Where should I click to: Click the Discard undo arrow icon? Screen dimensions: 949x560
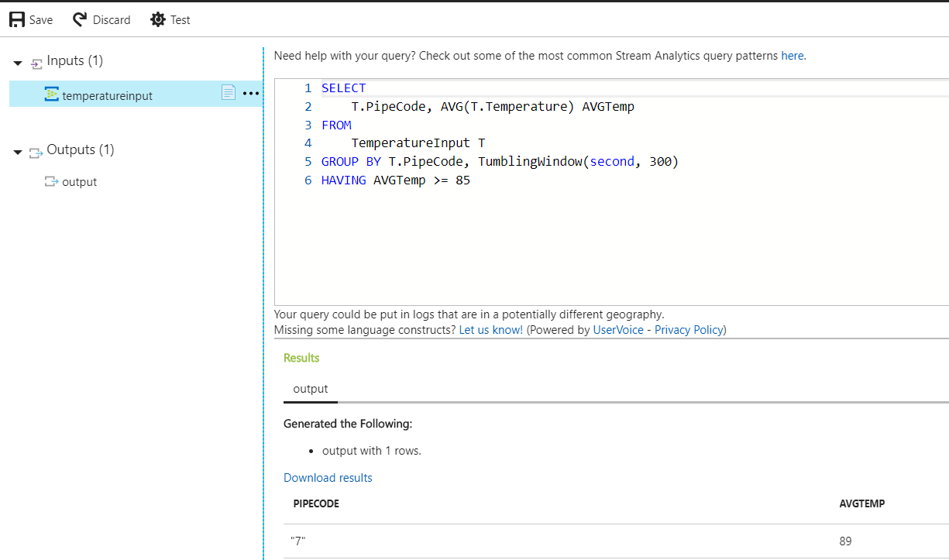tap(80, 19)
